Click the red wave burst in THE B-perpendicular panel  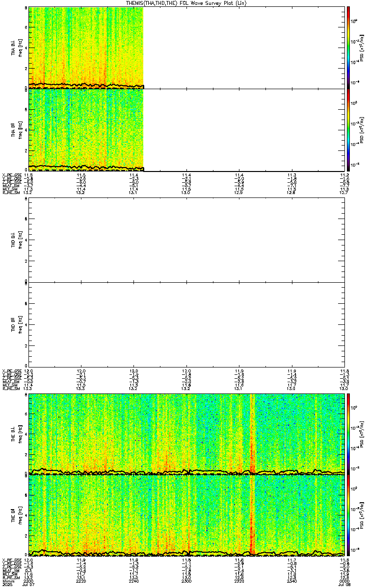252,451
